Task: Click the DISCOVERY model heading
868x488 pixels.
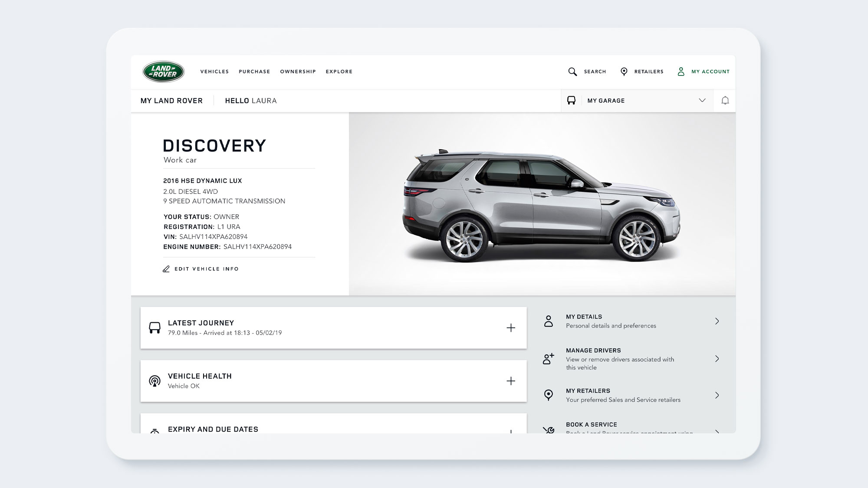Action: [214, 146]
